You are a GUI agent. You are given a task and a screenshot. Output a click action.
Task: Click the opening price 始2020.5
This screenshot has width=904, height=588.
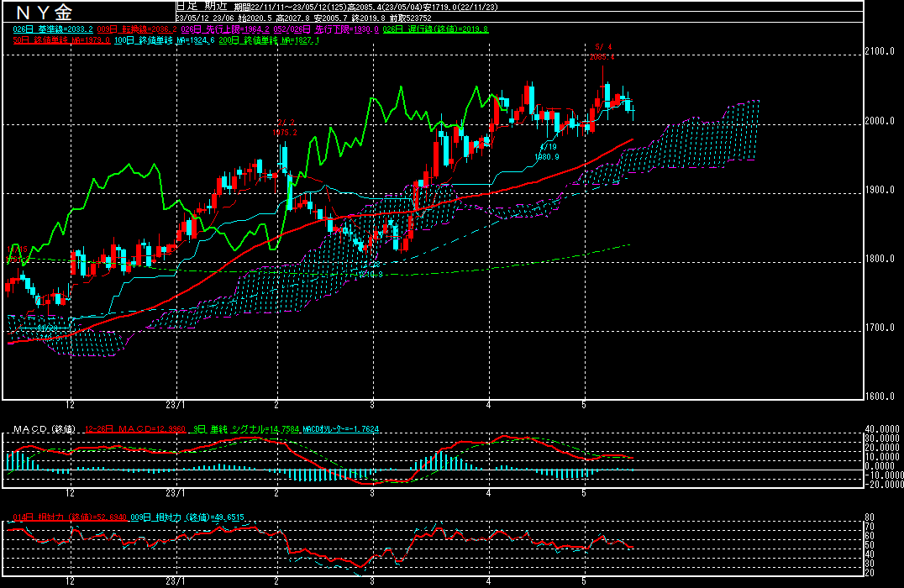(255, 18)
